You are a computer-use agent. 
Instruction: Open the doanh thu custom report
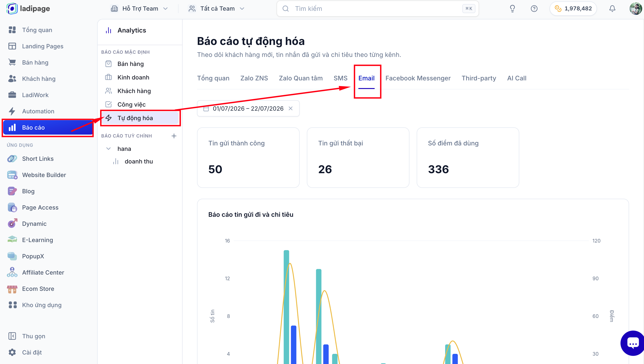click(x=139, y=161)
